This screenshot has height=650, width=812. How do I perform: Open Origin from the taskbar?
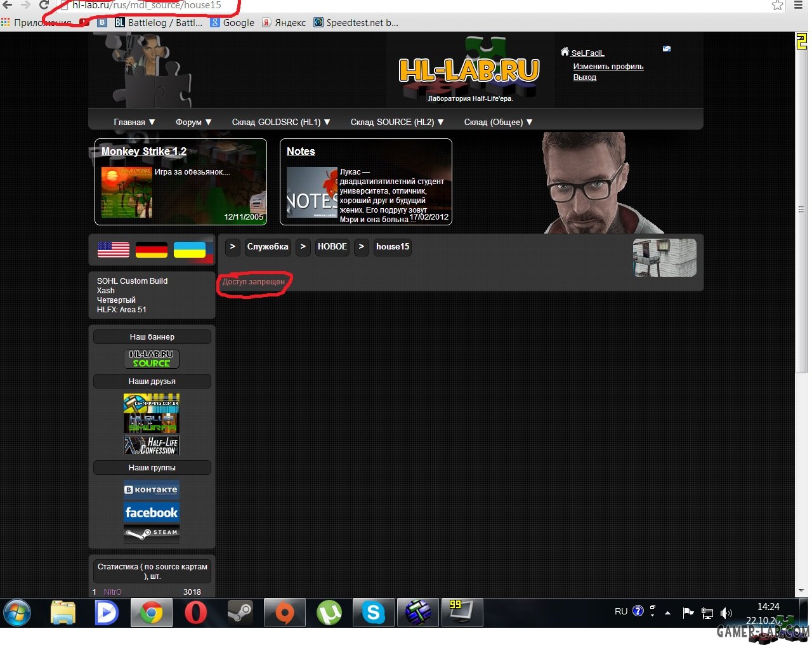(x=284, y=613)
